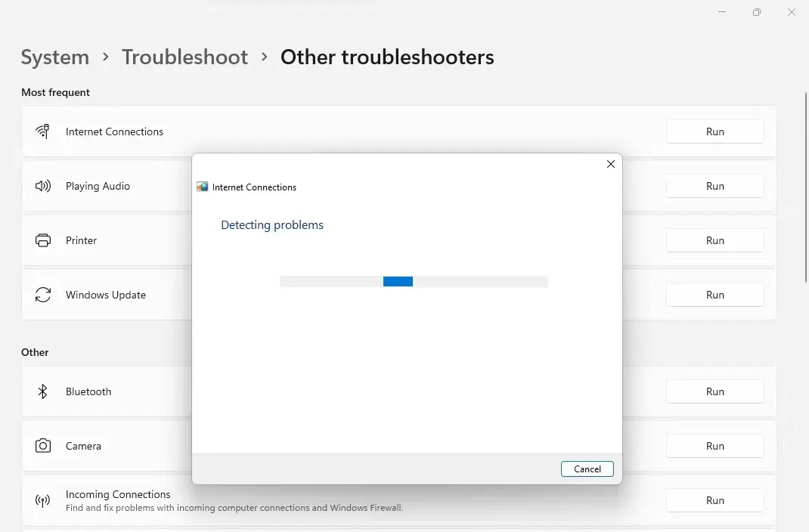Run the Incoming Connections troubleshooter
809x532 pixels.
(x=715, y=500)
